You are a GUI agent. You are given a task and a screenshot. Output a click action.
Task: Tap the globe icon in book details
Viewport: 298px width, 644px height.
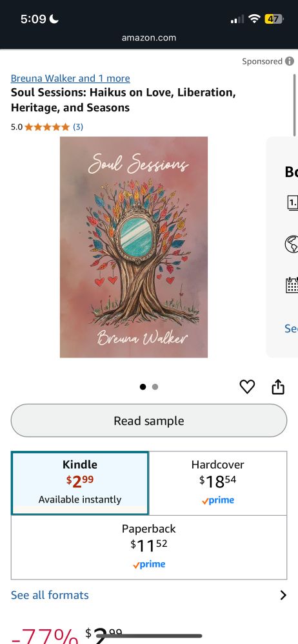[x=292, y=244]
